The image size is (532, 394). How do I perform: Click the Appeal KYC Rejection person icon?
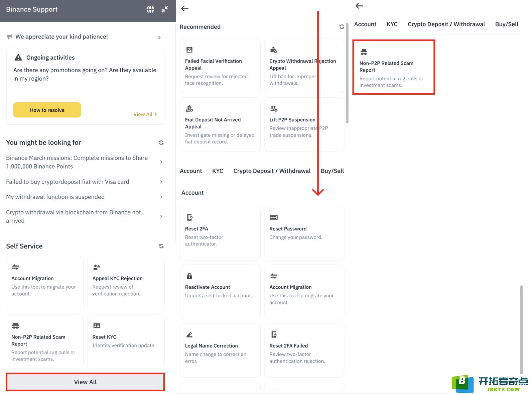click(x=97, y=267)
